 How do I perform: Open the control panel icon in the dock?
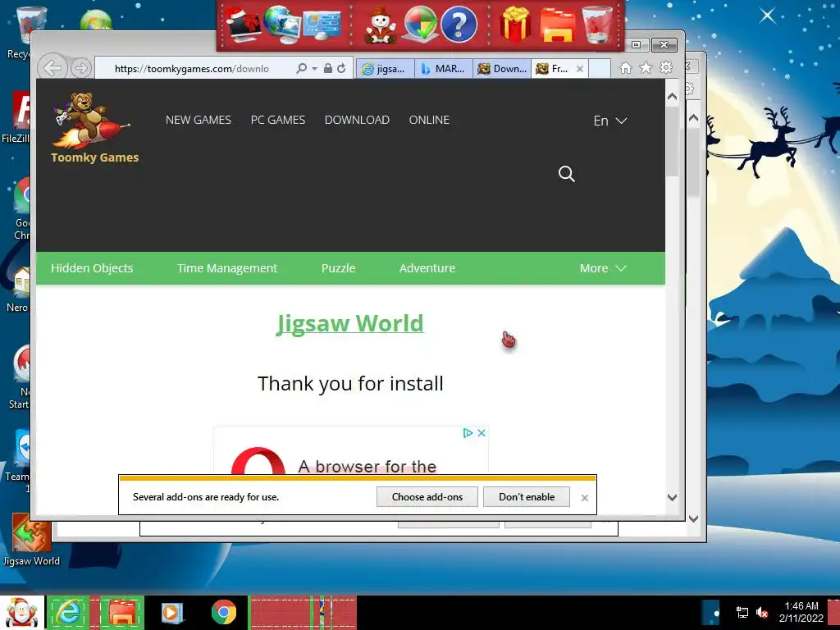click(x=322, y=25)
